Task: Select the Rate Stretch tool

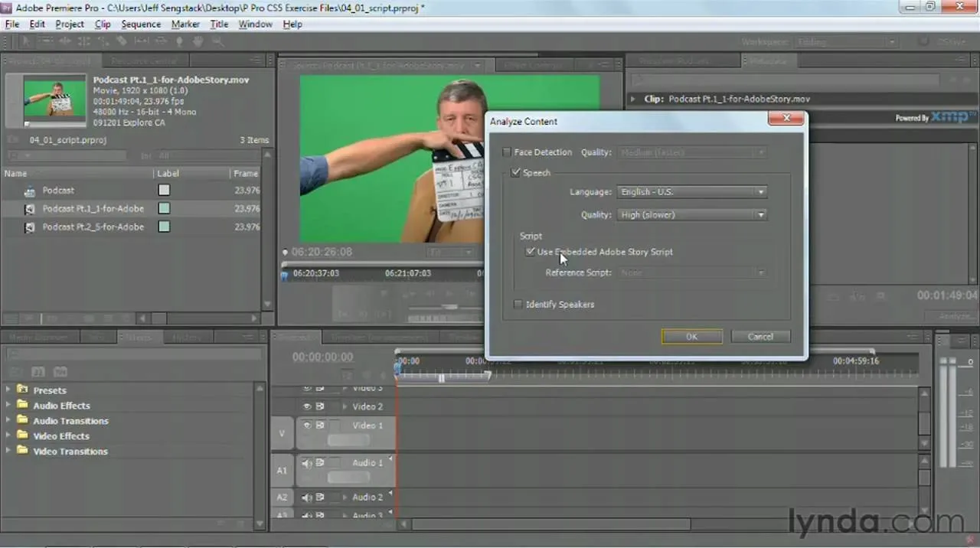Action: 103,41
